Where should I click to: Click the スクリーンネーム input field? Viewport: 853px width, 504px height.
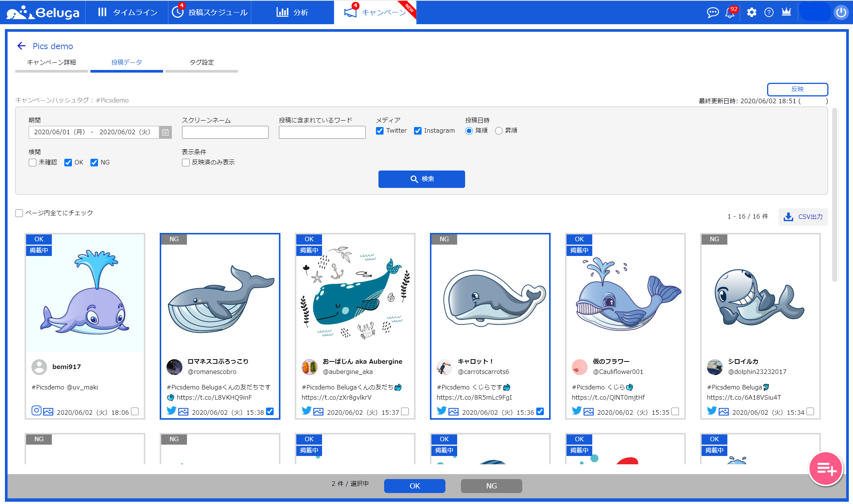pos(225,132)
